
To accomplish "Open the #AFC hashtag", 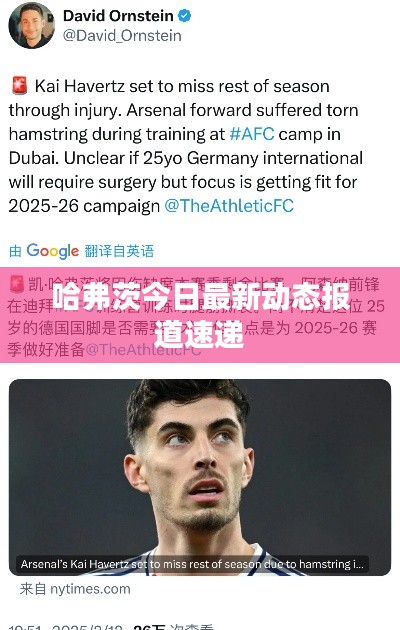I will [x=252, y=134].
